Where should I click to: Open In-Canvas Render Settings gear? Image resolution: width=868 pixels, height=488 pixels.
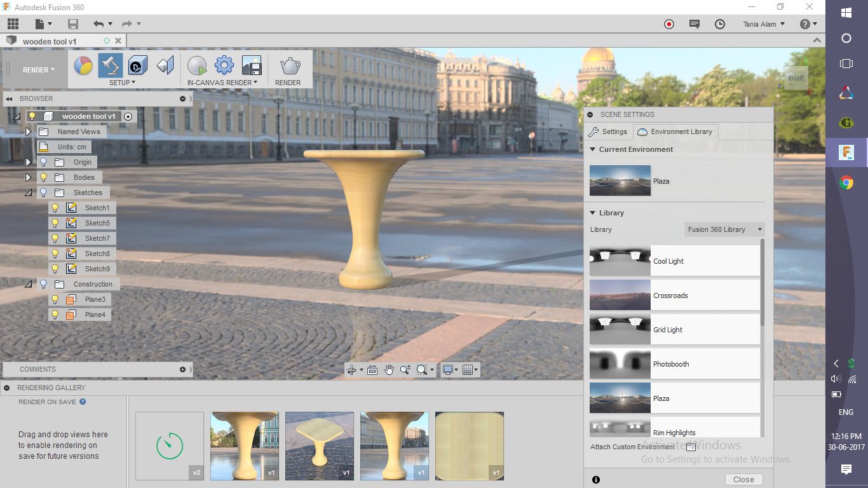(224, 65)
